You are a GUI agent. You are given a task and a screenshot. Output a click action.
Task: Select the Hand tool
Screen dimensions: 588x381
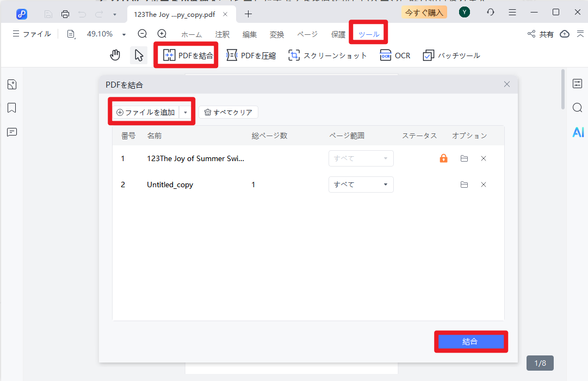(115, 55)
